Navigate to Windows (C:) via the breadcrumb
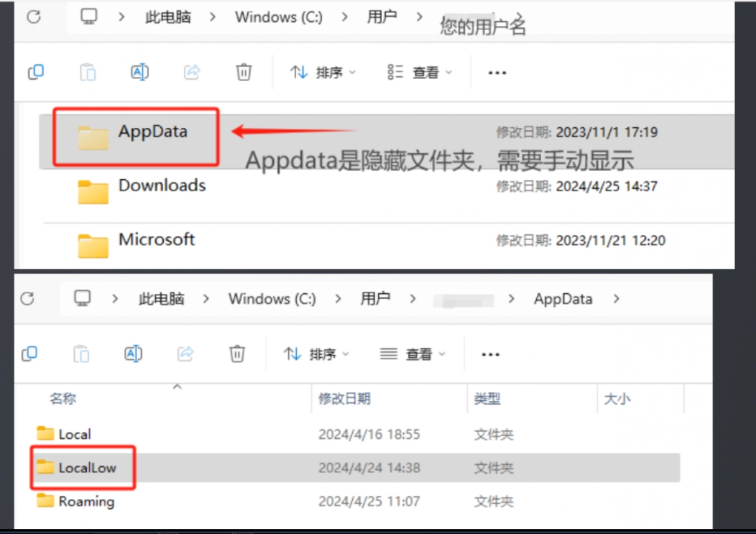Screen dimensions: 756x534 (x=278, y=16)
